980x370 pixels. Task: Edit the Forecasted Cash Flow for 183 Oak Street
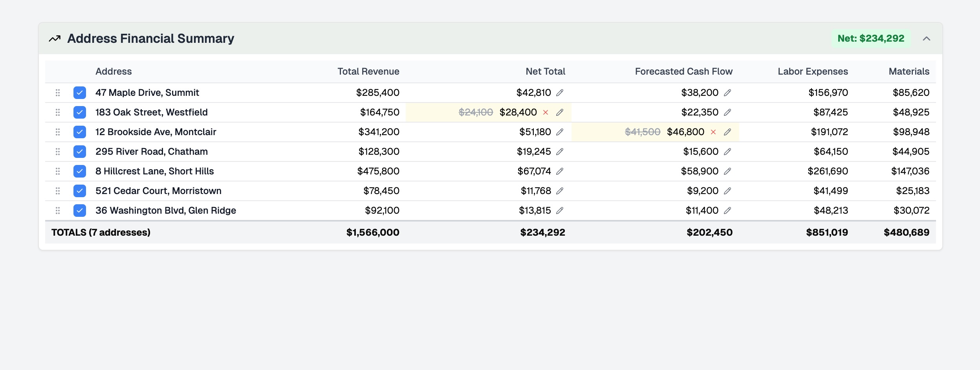pos(729,112)
